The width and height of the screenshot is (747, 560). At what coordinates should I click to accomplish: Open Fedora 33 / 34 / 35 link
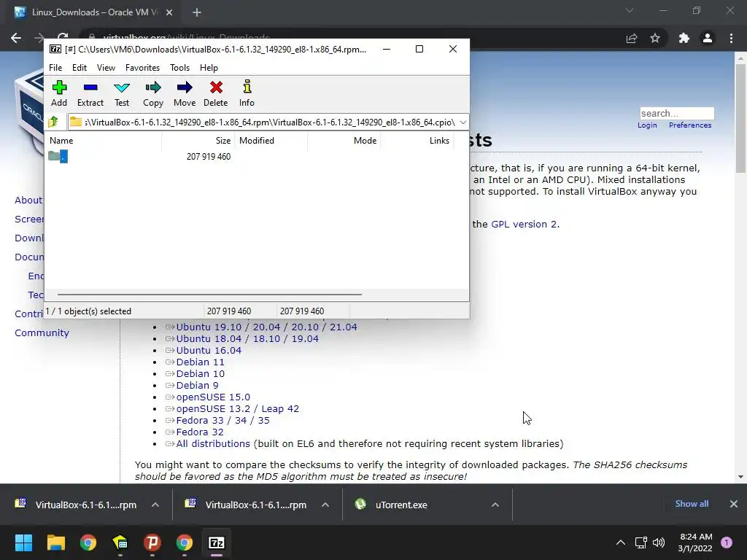pos(222,421)
